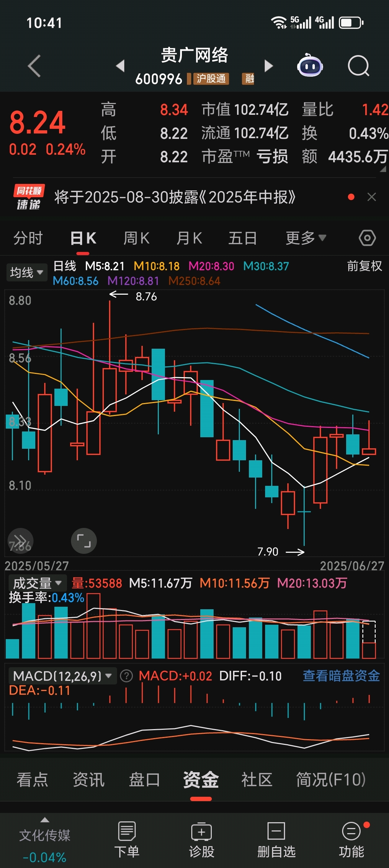Open the 均线 indicator dropdown

[x=26, y=272]
